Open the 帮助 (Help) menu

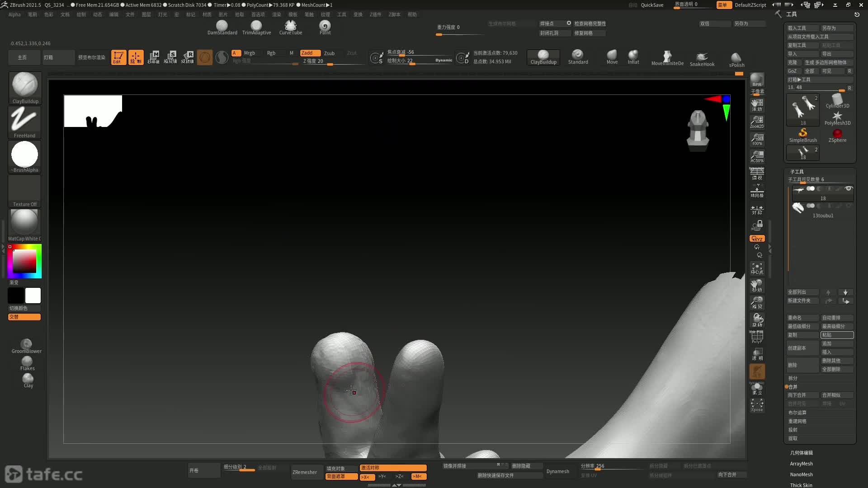(412, 14)
